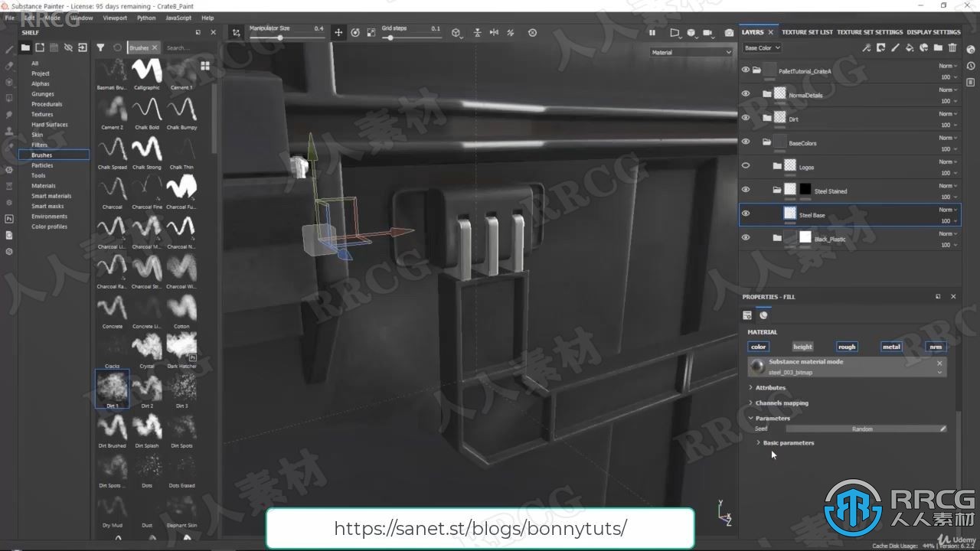
Task: Open the shelf folder view icon
Action: (25, 47)
